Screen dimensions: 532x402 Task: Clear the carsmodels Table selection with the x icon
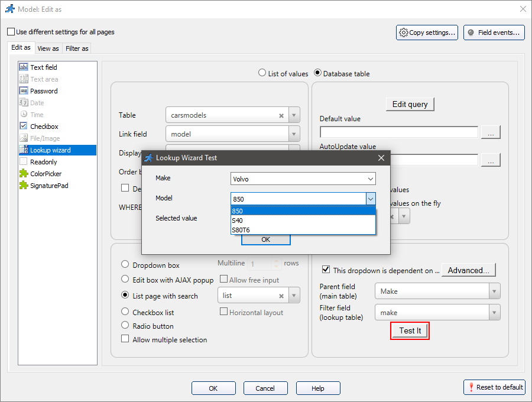(x=281, y=115)
